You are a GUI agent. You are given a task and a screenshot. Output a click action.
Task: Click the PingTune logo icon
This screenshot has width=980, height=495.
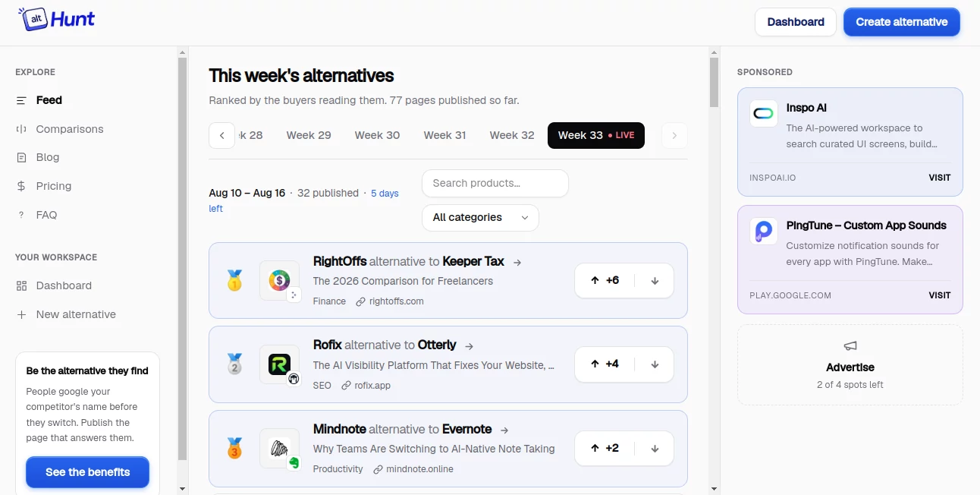(x=764, y=232)
